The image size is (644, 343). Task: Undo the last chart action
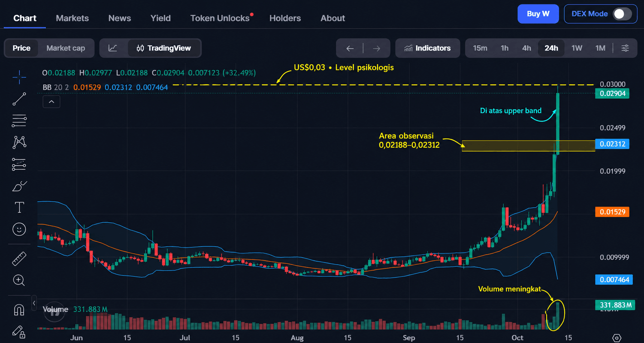tap(350, 48)
